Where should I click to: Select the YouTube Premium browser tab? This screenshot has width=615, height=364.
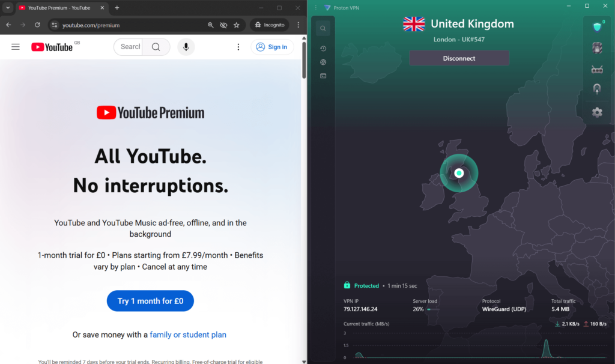[59, 8]
